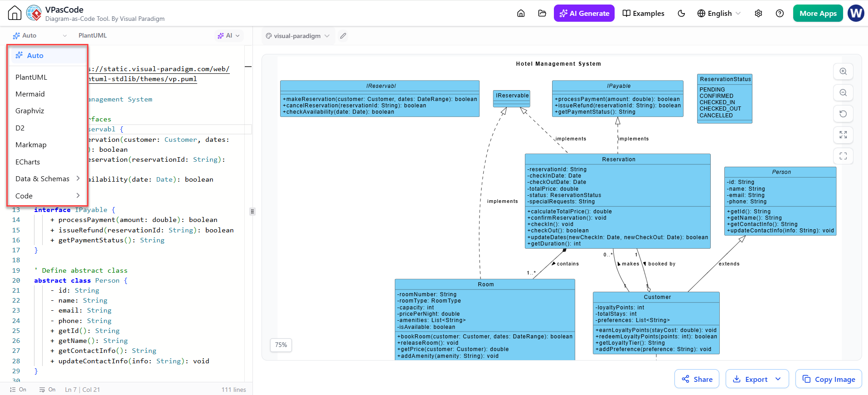Viewport: 868px width, 395px height.
Task: Click the 75% zoom level indicator
Action: tap(281, 345)
